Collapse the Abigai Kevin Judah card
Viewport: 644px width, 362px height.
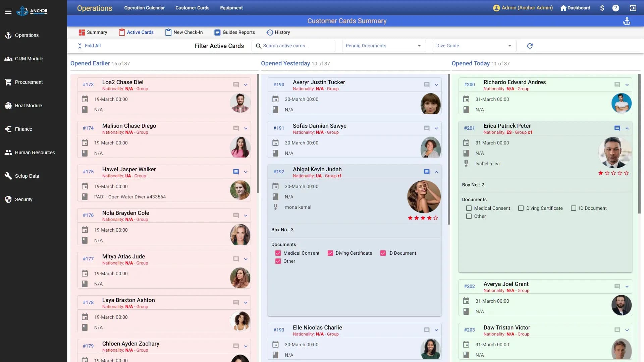[436, 172]
